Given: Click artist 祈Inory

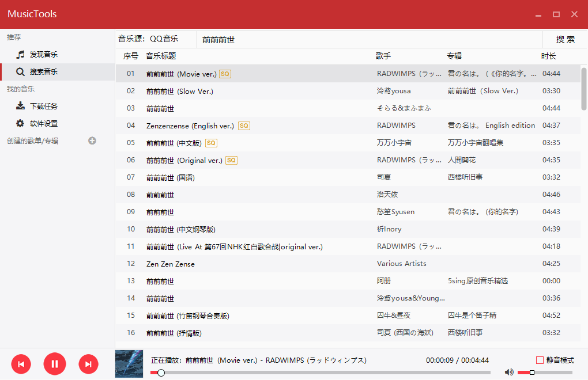Looking at the screenshot, I should 389,229.
